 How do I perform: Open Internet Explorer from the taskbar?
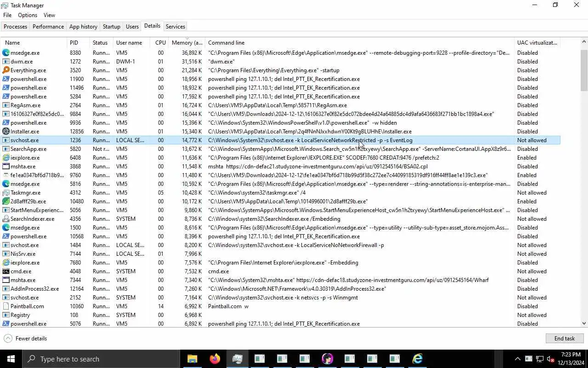coord(417,359)
